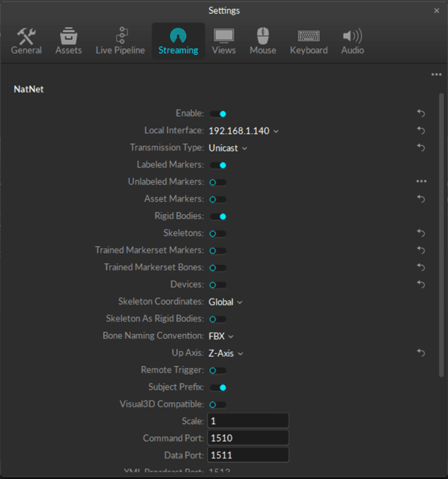The height and width of the screenshot is (479, 448).
Task: Open the Audio settings tab
Action: click(352, 41)
